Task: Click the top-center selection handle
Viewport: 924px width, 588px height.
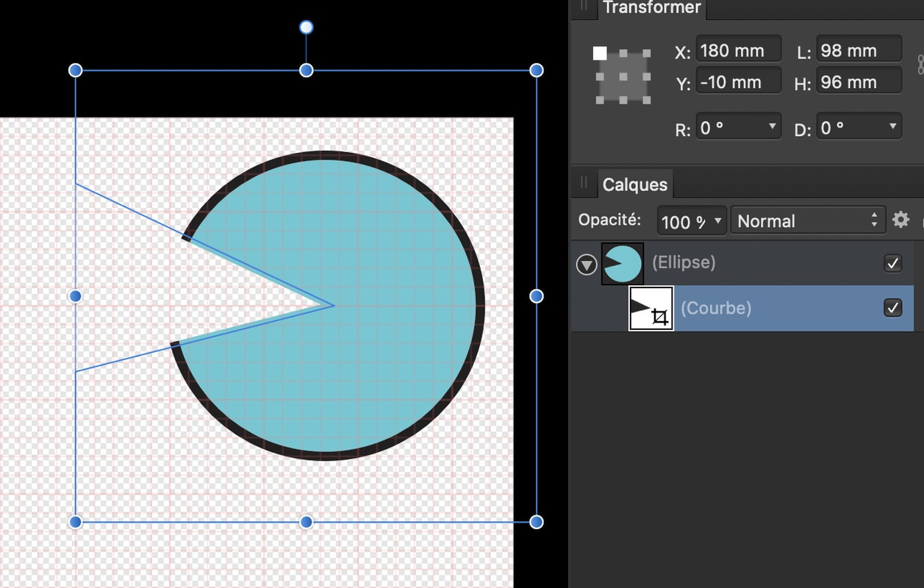Action: pos(307,71)
